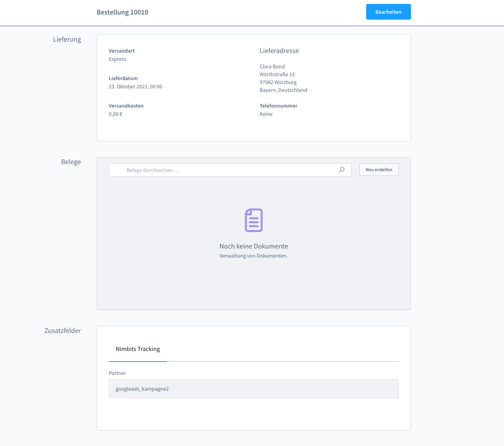Click the Lieferung section heading
This screenshot has width=504, height=446.
67,39
